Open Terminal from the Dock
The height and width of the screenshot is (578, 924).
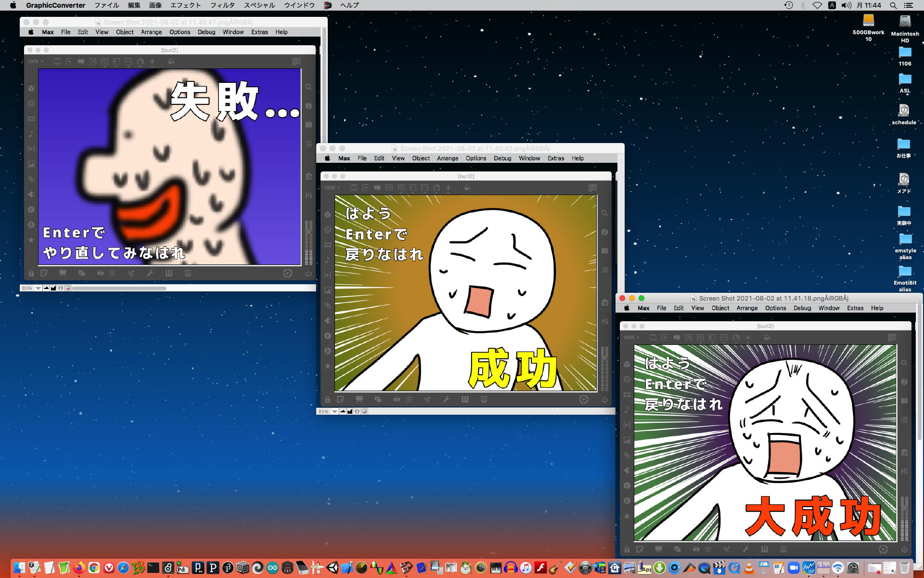click(153, 568)
